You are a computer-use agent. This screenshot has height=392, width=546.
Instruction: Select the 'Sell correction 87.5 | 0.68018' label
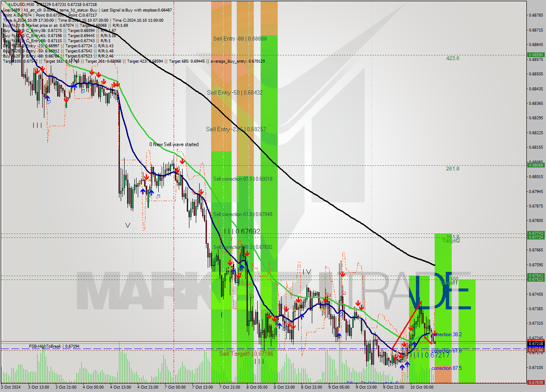pyautogui.click(x=243, y=179)
